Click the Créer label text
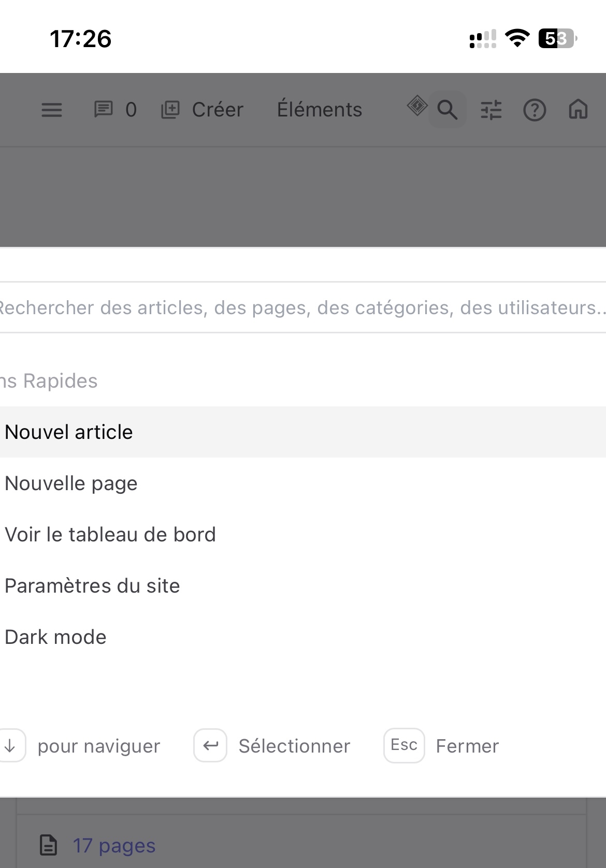 click(218, 110)
